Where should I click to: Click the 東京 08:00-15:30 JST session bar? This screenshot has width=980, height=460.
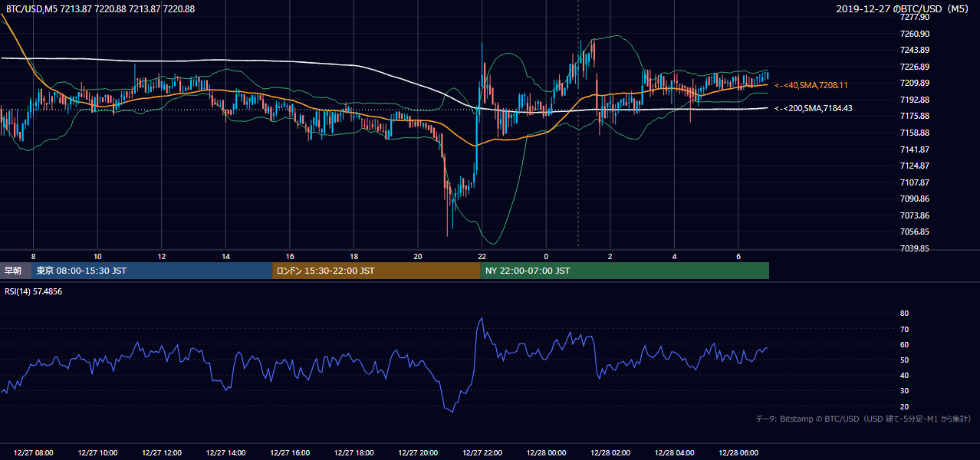point(152,271)
